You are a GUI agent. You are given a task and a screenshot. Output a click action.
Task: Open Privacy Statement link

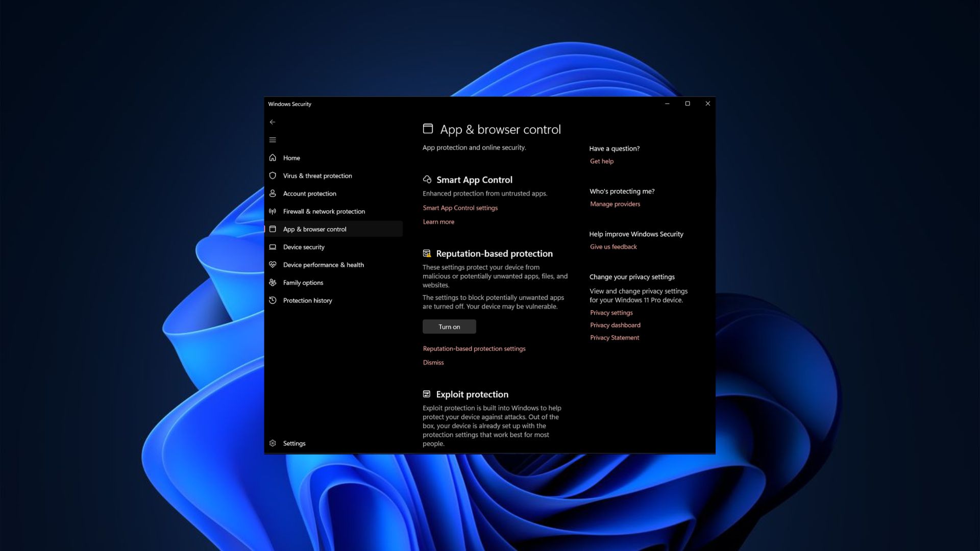615,337
